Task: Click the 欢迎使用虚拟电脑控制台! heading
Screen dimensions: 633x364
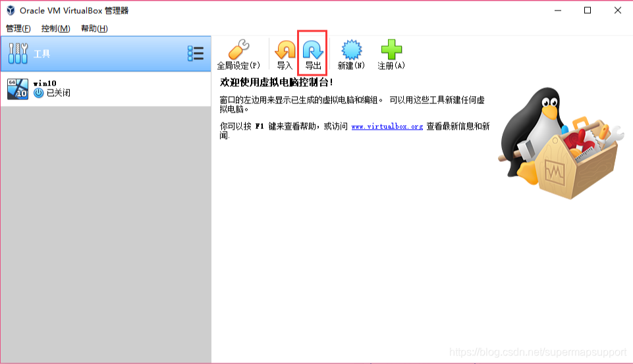Action: point(277,82)
